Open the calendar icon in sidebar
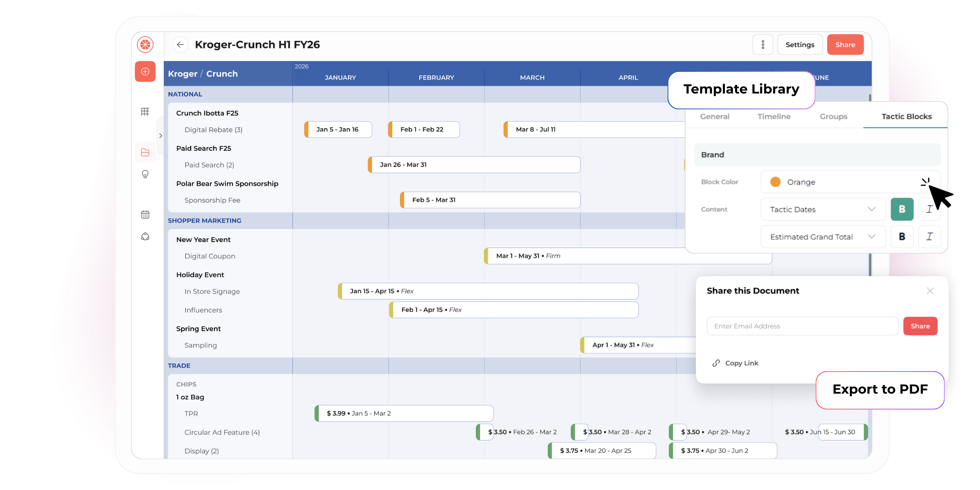 click(145, 214)
